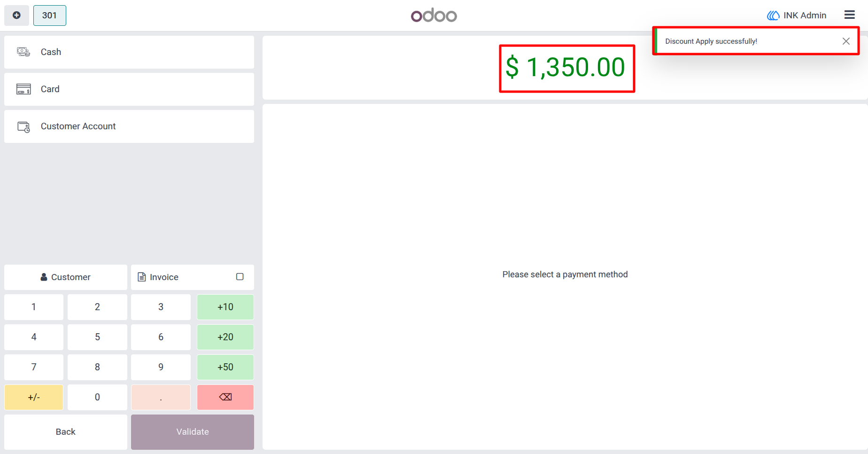868x454 pixels.
Task: Tap number 5 on the numpad
Action: point(97,337)
